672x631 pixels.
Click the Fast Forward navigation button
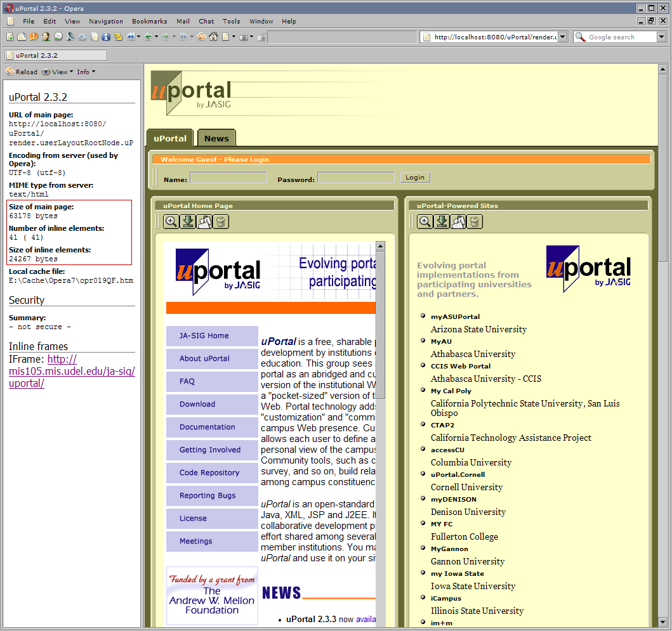point(183,37)
